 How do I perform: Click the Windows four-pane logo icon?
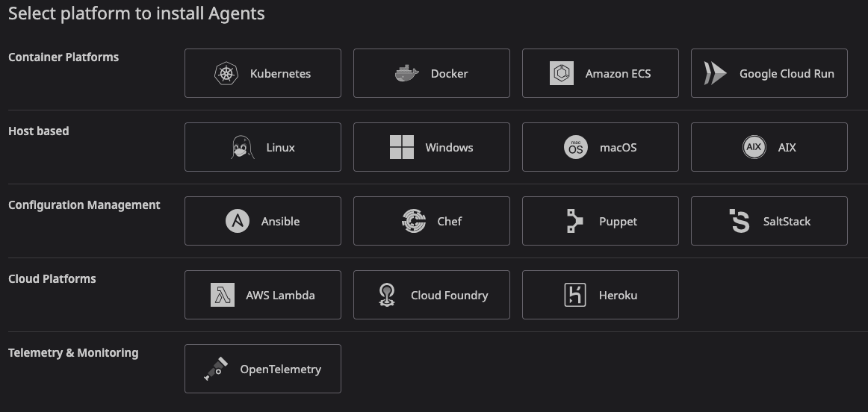click(x=401, y=147)
